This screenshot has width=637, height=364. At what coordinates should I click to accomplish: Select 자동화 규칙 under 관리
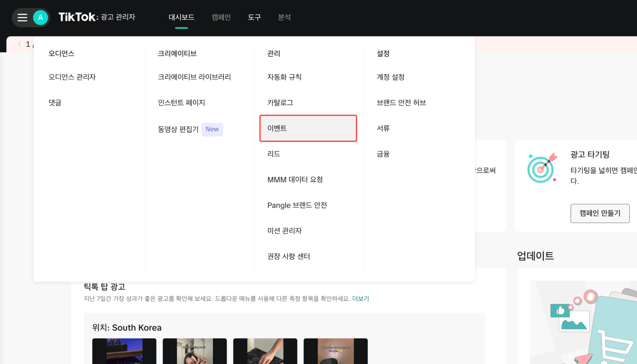(x=284, y=77)
